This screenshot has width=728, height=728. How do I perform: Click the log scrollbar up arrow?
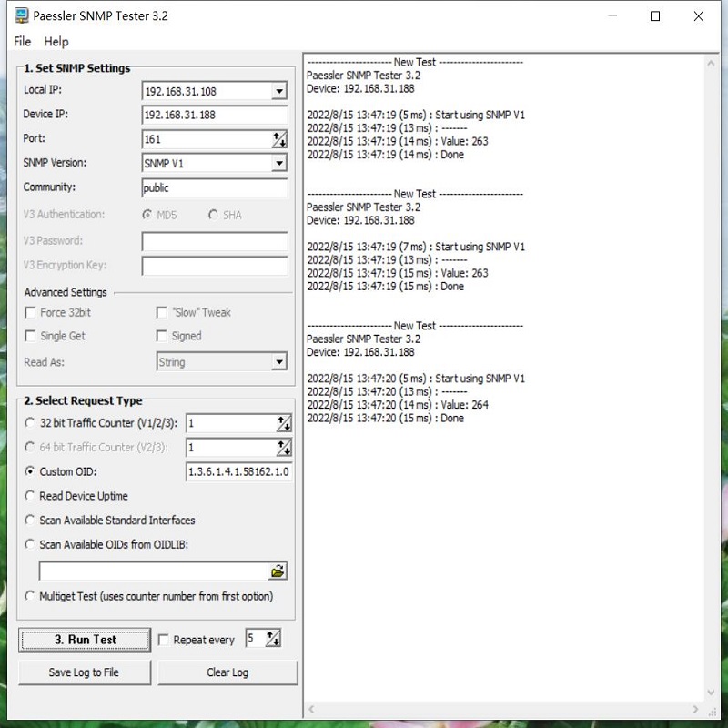pyautogui.click(x=711, y=64)
